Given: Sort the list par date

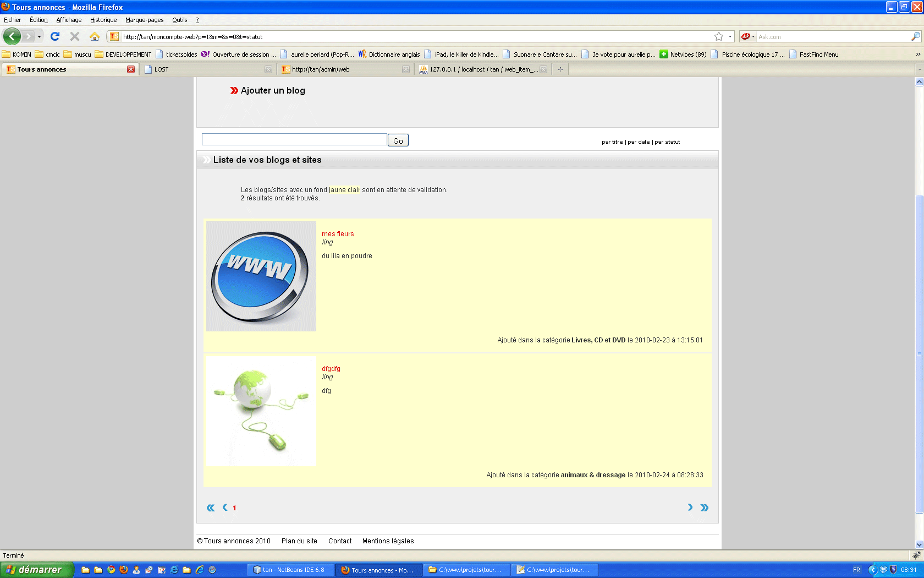Looking at the screenshot, I should (639, 142).
